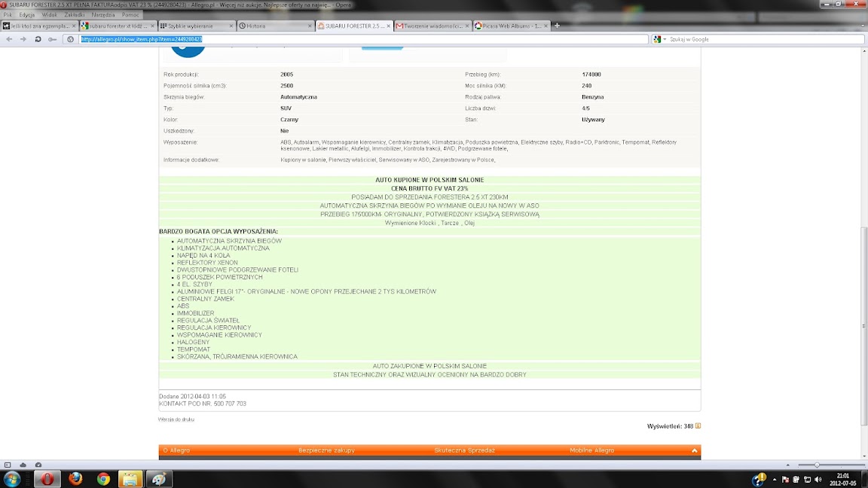Click the network tray icon
Viewport: 868px width, 488px height.
pos(807,480)
